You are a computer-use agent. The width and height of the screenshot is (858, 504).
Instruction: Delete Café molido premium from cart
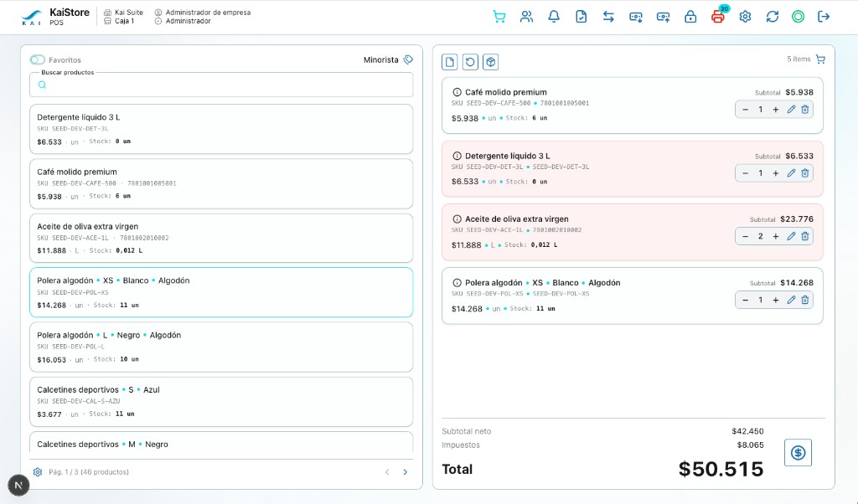[x=805, y=110]
